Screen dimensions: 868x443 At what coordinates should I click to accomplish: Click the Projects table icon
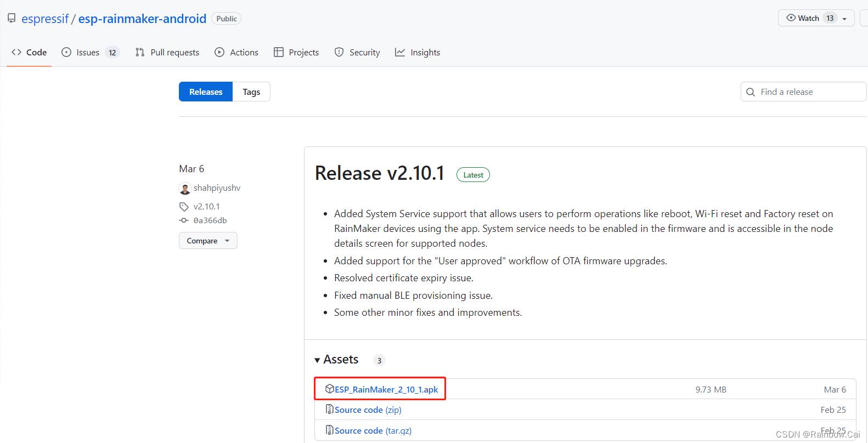(279, 52)
